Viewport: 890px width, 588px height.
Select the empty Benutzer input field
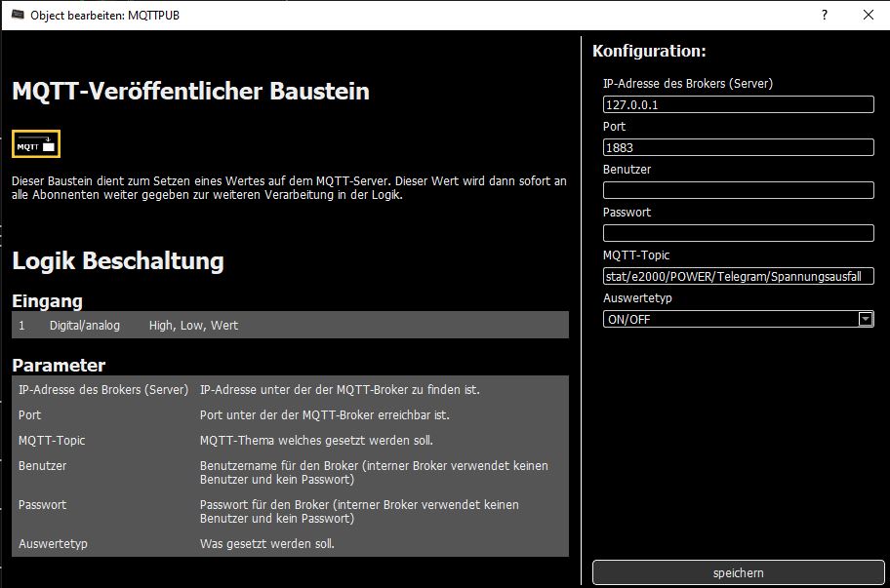738,190
